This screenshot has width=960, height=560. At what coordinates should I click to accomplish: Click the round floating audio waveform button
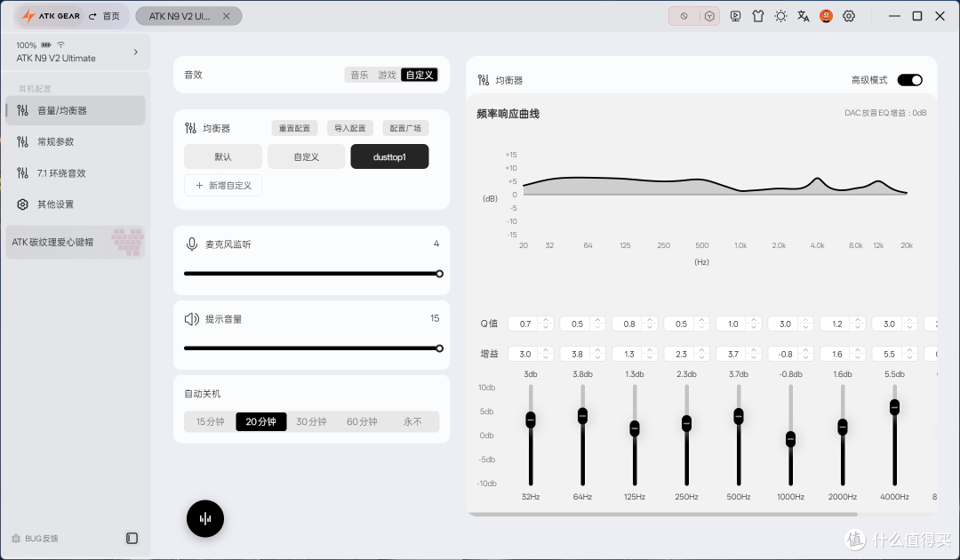click(205, 519)
